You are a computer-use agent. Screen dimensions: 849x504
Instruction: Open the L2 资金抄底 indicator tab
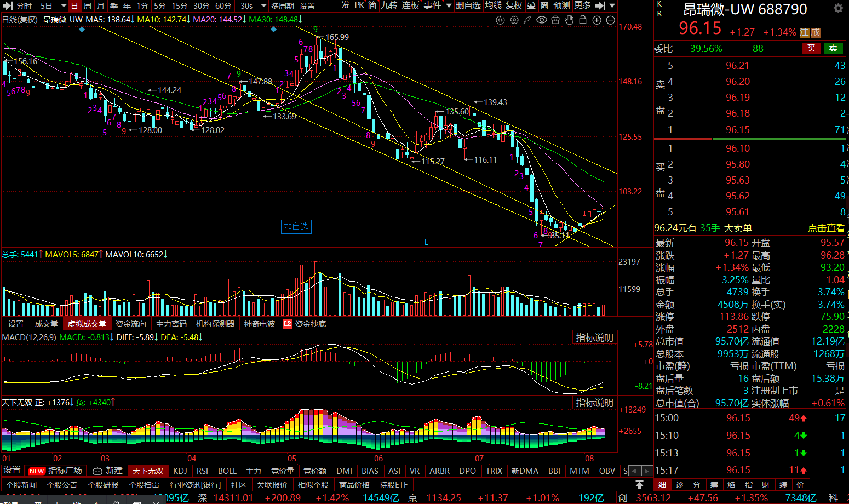click(x=305, y=324)
